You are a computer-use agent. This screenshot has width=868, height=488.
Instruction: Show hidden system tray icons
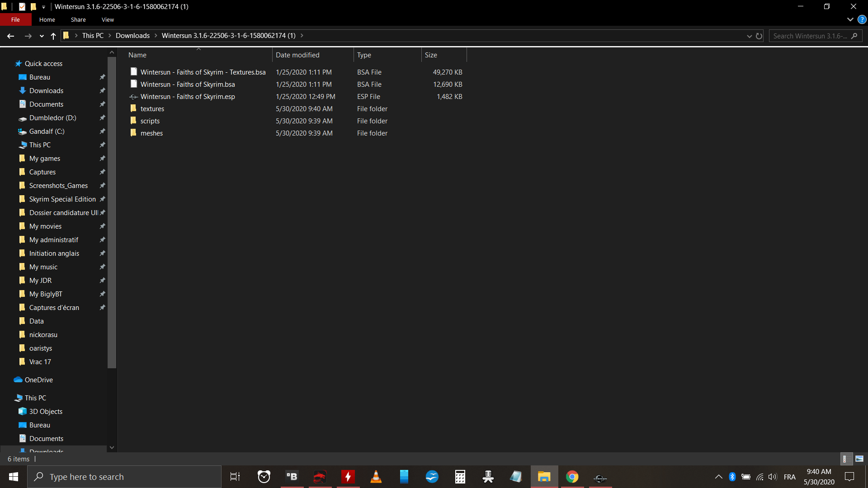tap(718, 477)
